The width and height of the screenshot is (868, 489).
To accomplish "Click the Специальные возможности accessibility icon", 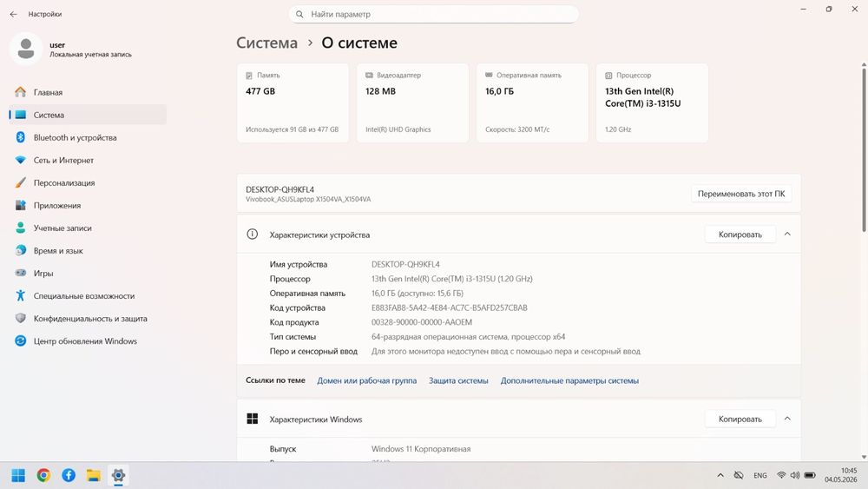I will pyautogui.click(x=21, y=295).
